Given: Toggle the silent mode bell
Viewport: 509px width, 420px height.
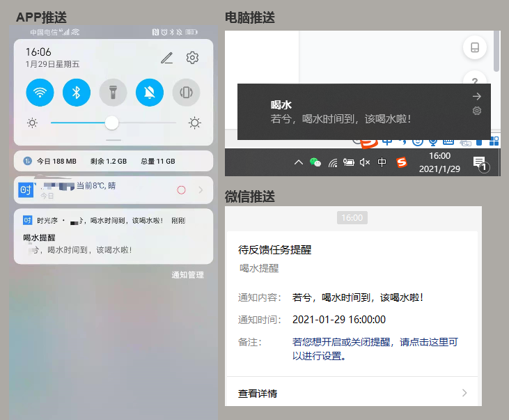Looking at the screenshot, I should coord(149,93).
